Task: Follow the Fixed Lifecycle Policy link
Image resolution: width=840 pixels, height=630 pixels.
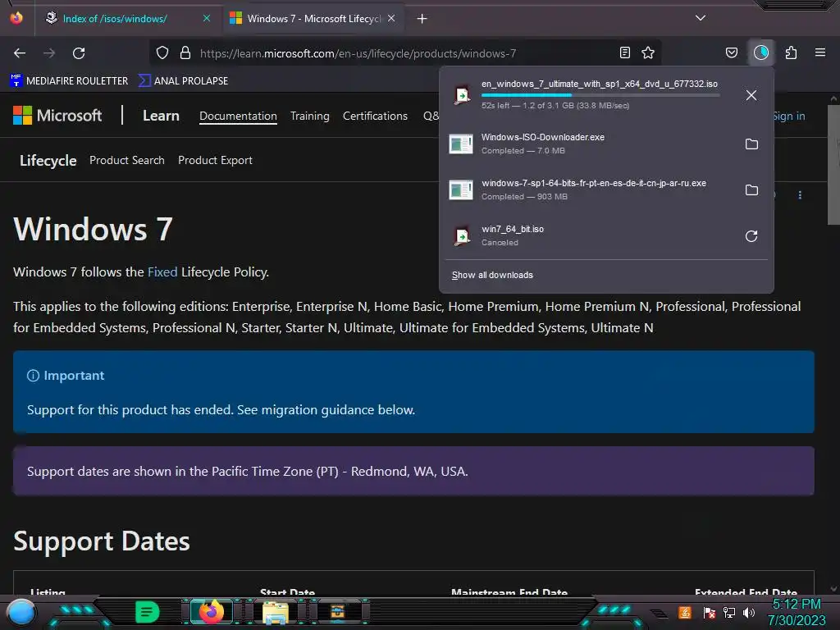Action: click(162, 272)
